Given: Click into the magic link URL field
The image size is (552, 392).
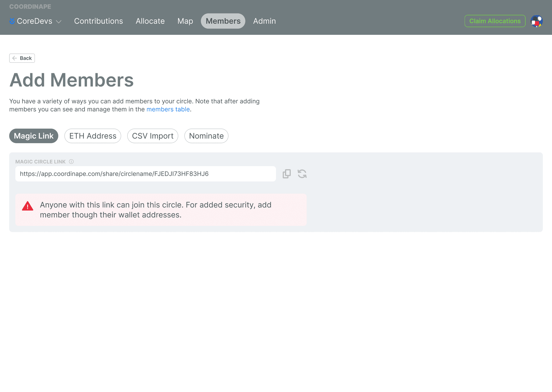Looking at the screenshot, I should click(146, 174).
